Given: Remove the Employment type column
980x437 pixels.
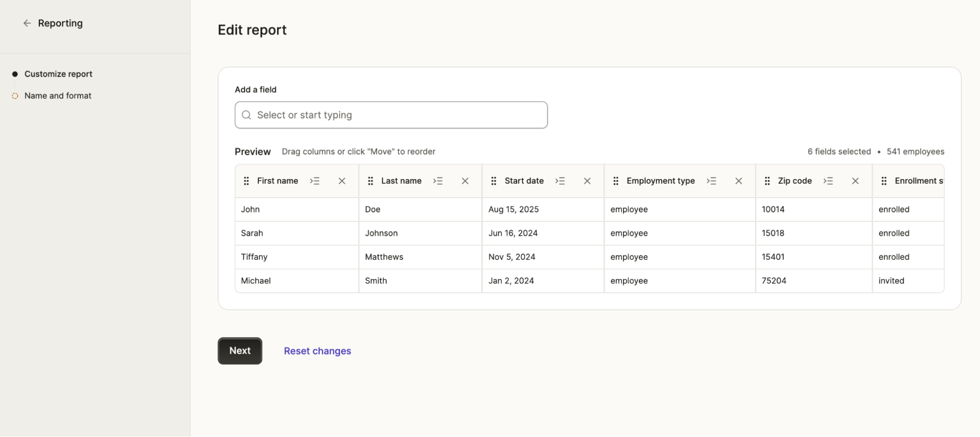Looking at the screenshot, I should point(739,181).
